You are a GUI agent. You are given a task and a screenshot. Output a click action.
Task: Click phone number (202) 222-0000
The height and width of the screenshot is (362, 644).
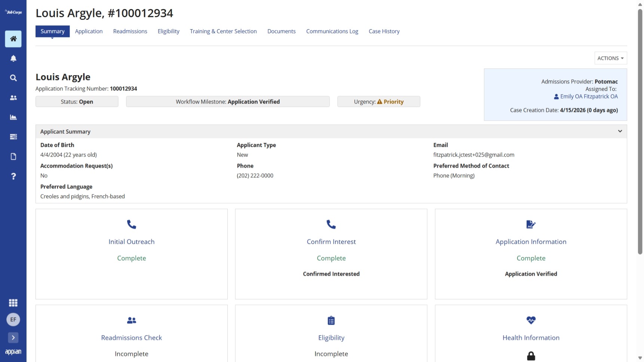tap(255, 176)
